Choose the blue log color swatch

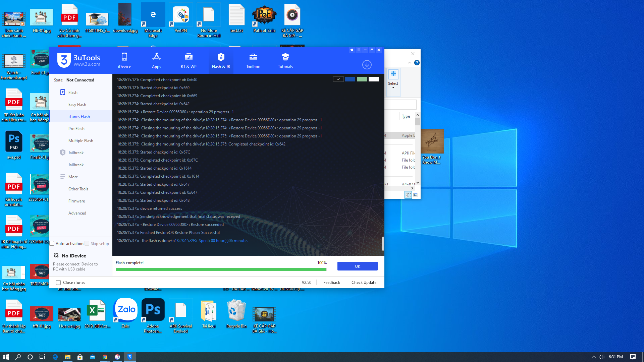point(350,79)
